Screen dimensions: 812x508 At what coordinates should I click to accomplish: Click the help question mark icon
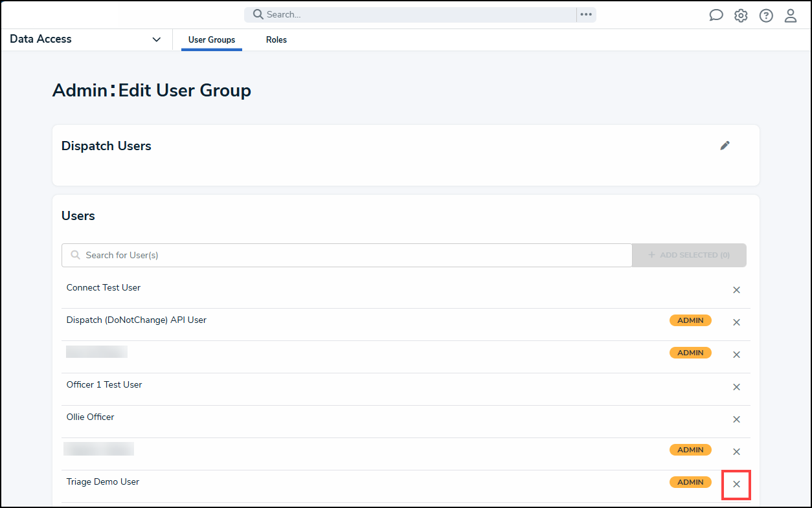point(766,16)
